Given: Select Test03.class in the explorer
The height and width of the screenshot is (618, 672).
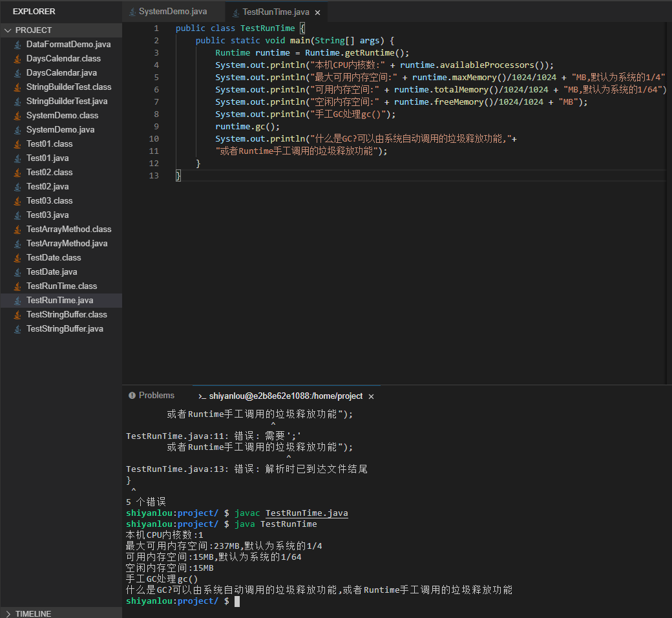Looking at the screenshot, I should click(61, 200).
